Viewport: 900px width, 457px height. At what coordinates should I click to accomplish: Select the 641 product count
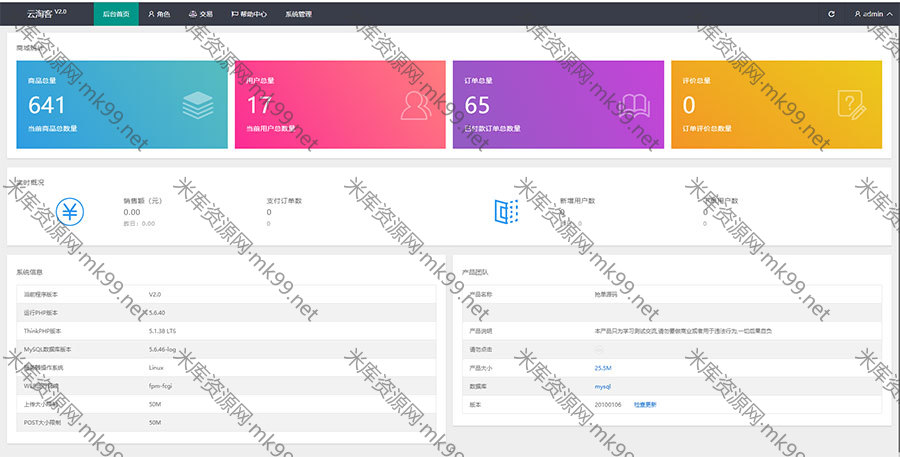click(x=46, y=105)
